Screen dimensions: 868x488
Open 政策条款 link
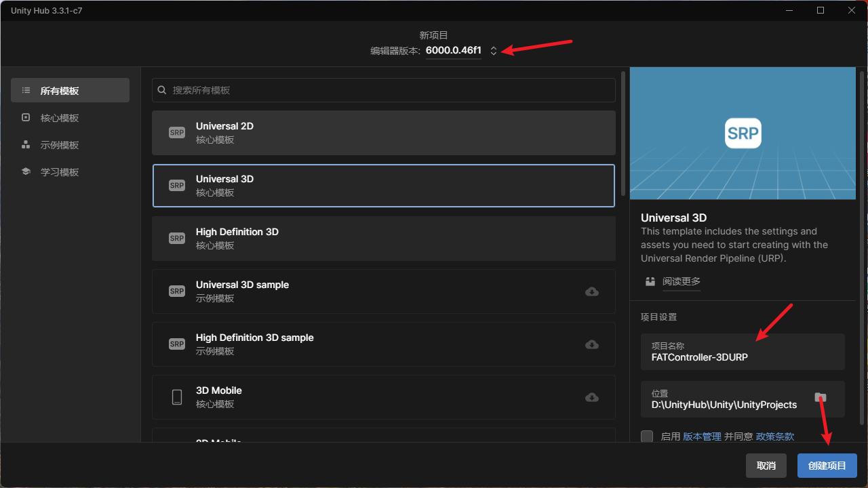tap(775, 436)
